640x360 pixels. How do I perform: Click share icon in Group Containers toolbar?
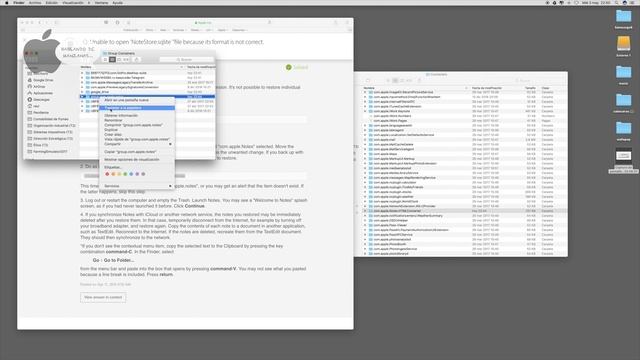coord(137,60)
